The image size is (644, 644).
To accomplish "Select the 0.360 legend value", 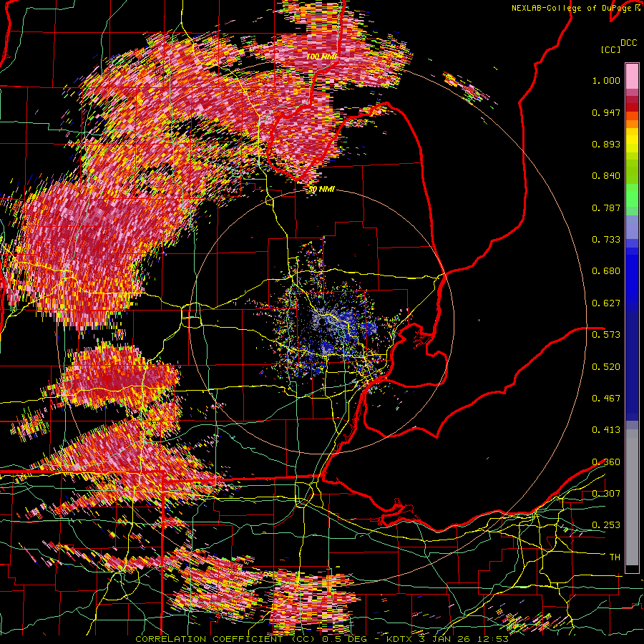I will tap(606, 462).
